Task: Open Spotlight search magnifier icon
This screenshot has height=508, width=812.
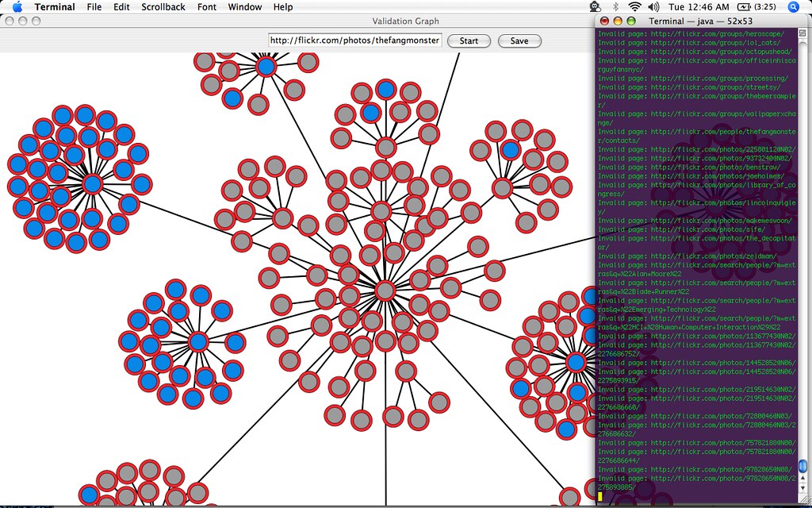Action: 793,6
